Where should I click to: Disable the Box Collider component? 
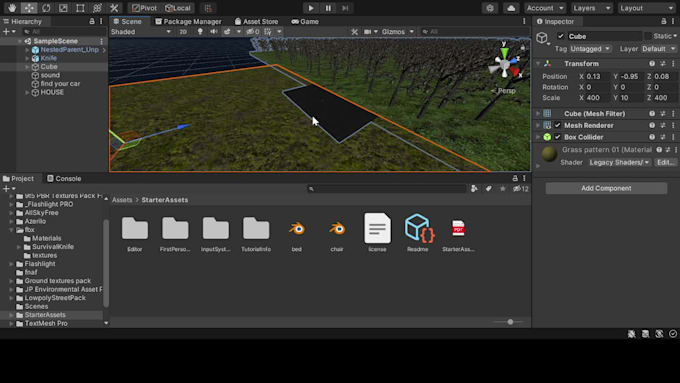point(558,137)
